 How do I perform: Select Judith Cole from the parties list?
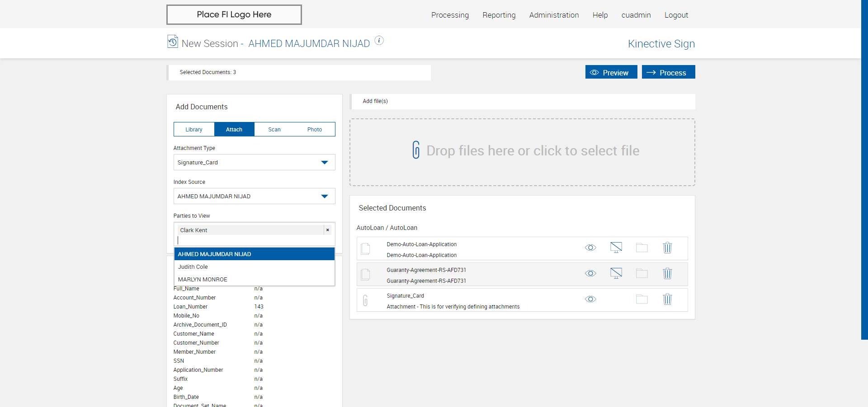(193, 267)
